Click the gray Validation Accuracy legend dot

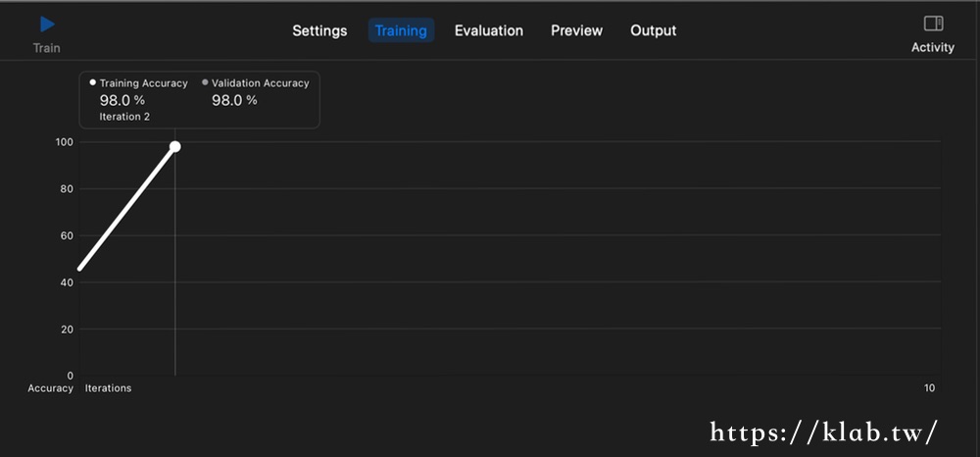pyautogui.click(x=205, y=83)
